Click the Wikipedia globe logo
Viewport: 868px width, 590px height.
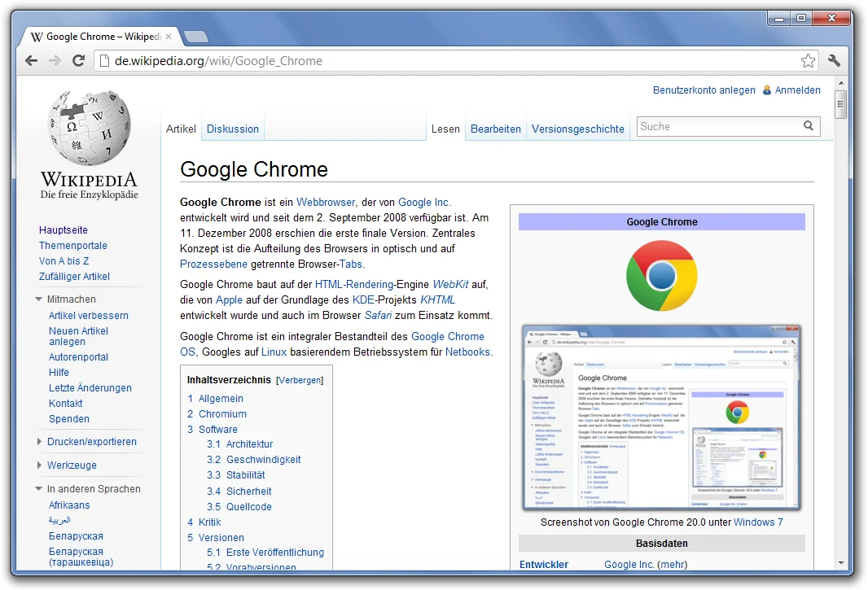point(89,129)
